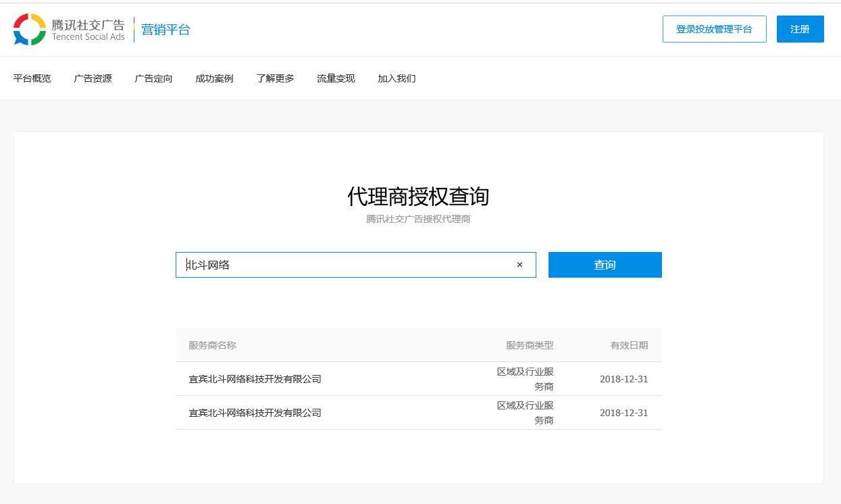
Task: Open 成功案例 in the navigation bar
Action: (214, 78)
